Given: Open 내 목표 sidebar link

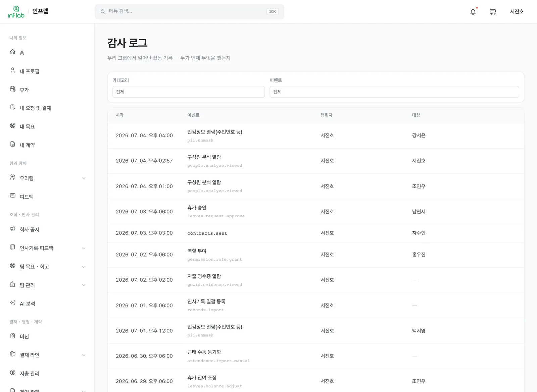Looking at the screenshot, I should coord(47,126).
